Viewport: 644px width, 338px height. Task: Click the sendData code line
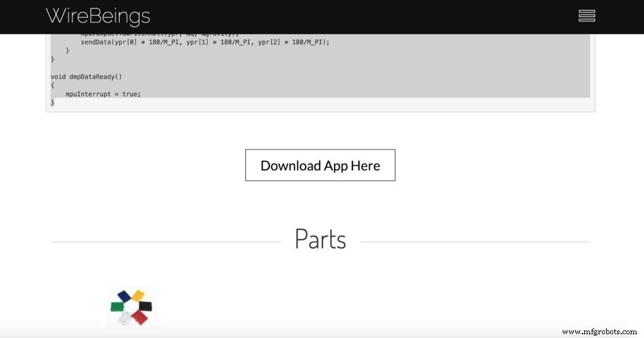click(x=204, y=42)
